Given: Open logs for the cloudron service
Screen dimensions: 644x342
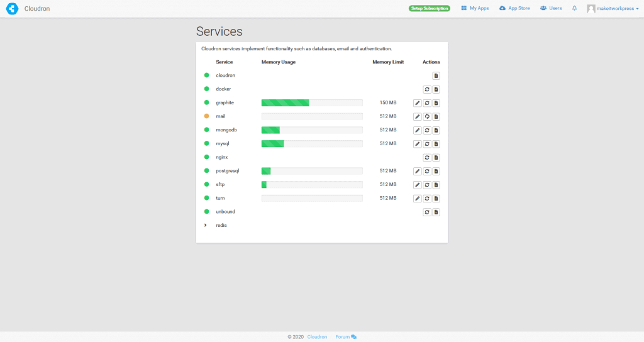Looking at the screenshot, I should point(436,75).
